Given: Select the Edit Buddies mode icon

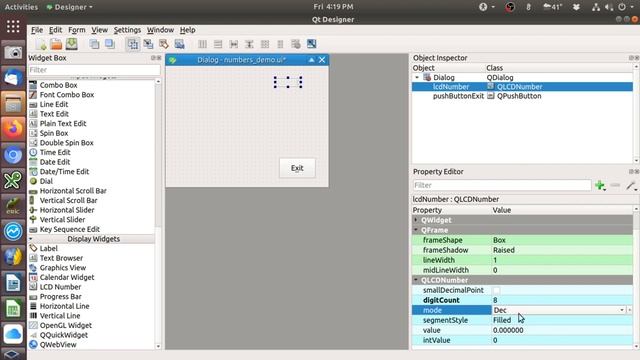Looking at the screenshot, I should pos(164,44).
